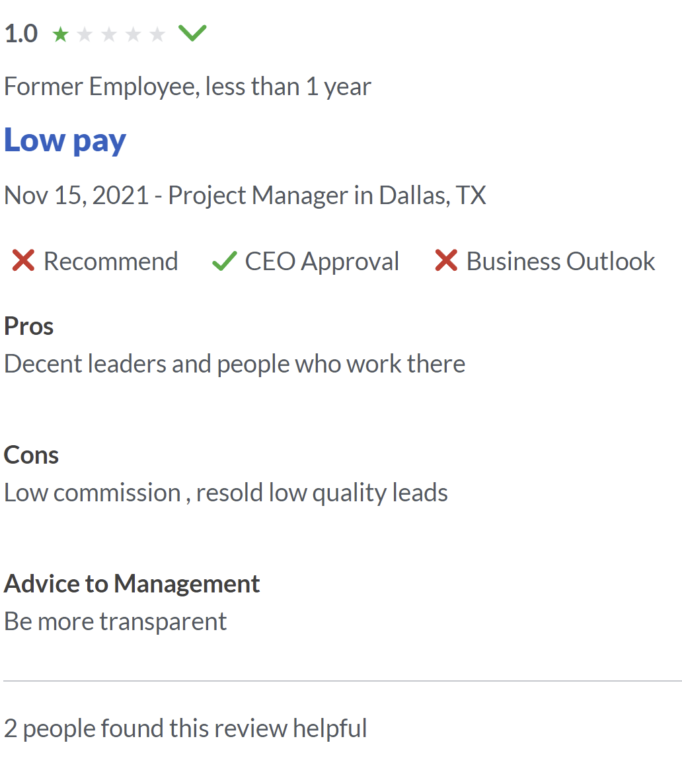This screenshot has height=784, width=682.
Task: Open the "Low pay" review title
Action: click(x=65, y=141)
